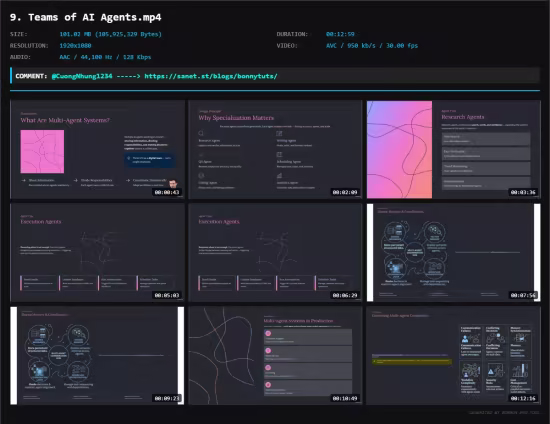The image size is (550, 424).
Task: Click the presenter face in first thumbnail
Action: 173,184
